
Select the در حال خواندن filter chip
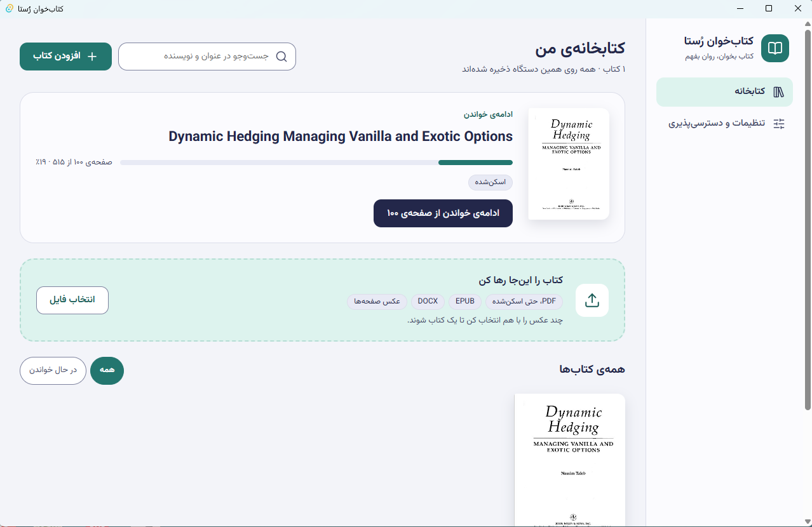tap(53, 371)
